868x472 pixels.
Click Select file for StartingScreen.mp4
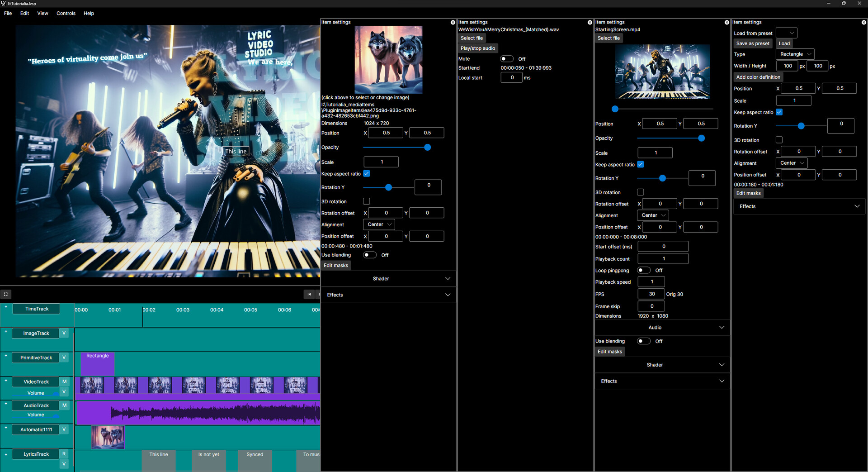click(x=609, y=38)
